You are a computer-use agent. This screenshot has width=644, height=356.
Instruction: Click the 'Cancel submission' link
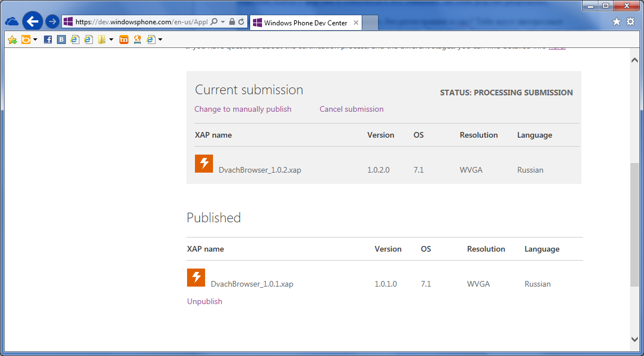pos(352,109)
